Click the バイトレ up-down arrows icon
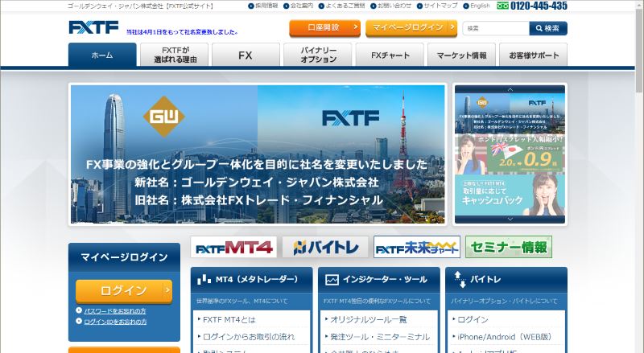Viewport: 644px width, 353px height. 460,280
